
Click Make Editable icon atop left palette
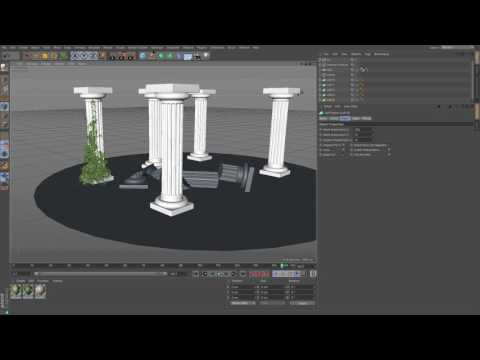(x=4, y=67)
